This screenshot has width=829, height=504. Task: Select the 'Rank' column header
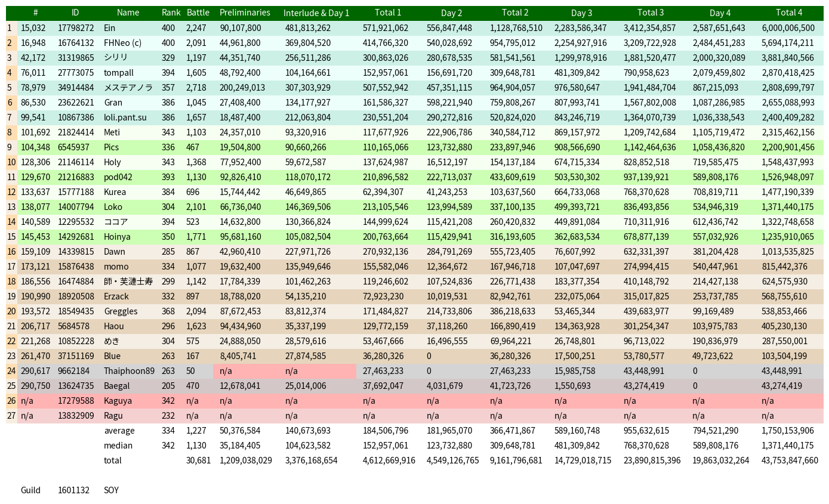click(171, 13)
